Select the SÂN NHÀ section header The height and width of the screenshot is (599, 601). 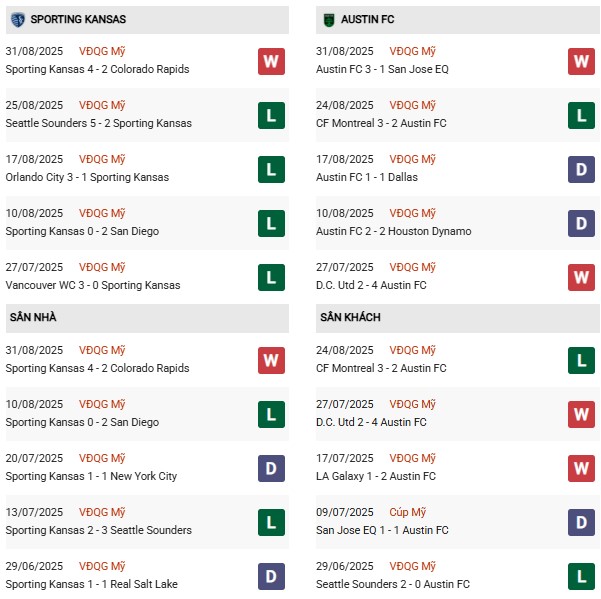[32, 317]
